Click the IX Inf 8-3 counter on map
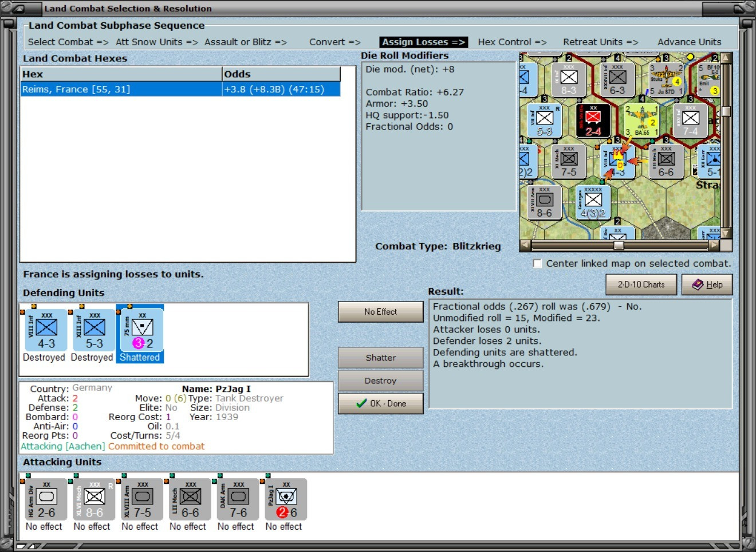 click(x=569, y=80)
